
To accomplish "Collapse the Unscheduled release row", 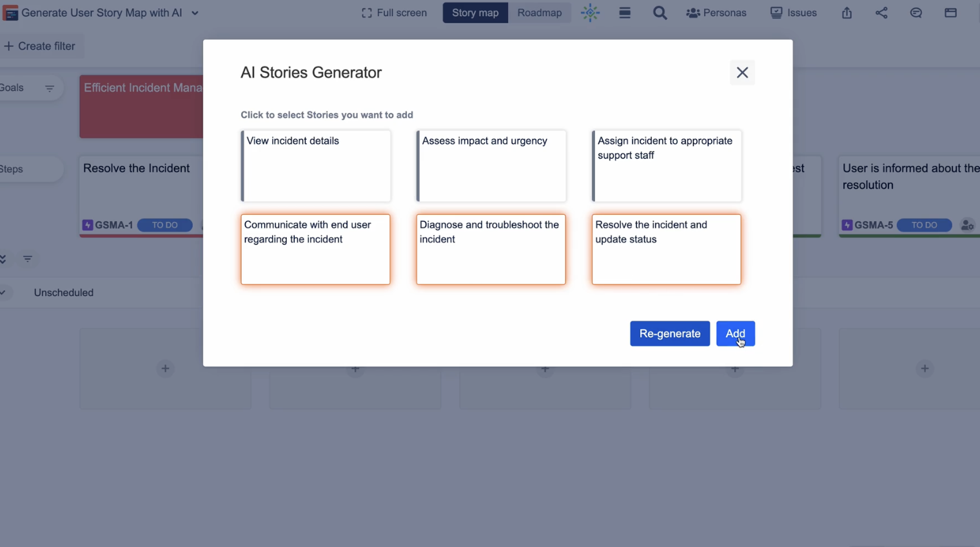I will (x=3, y=293).
